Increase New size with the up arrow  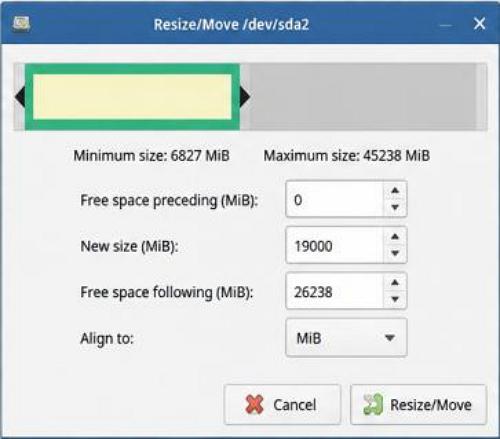coord(395,237)
